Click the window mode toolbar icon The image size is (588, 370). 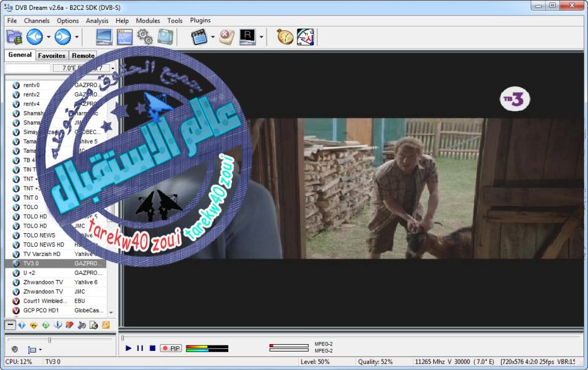point(125,37)
